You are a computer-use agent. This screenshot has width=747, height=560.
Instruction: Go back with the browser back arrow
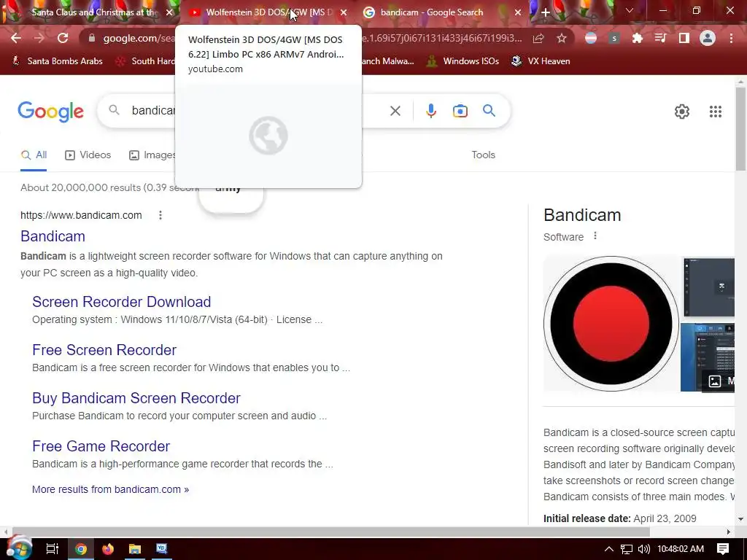point(16,38)
